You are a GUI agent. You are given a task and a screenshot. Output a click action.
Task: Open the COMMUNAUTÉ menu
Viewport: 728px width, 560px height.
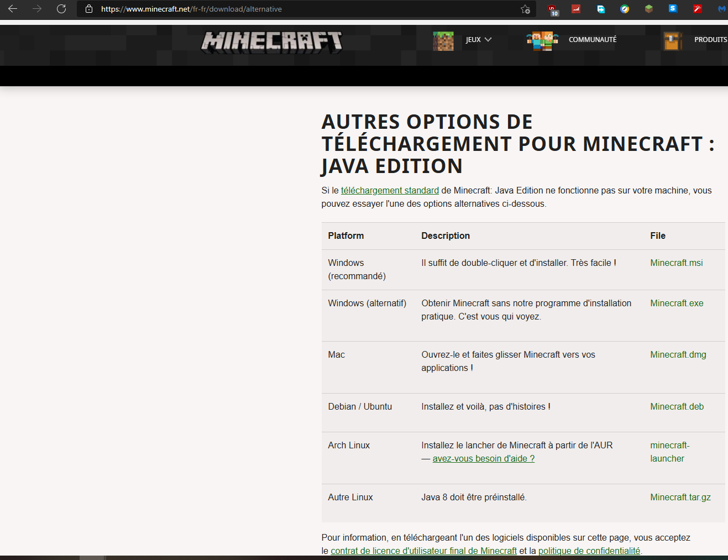coord(593,40)
